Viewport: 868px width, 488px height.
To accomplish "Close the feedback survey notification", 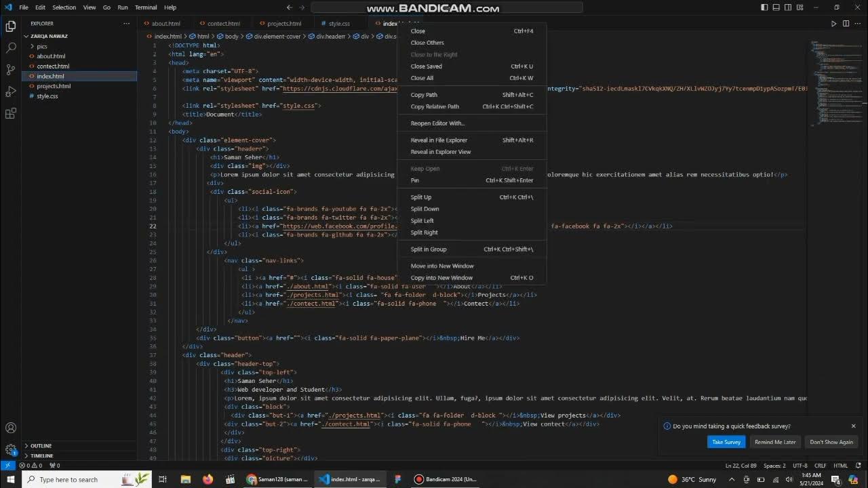I will coord(853,426).
